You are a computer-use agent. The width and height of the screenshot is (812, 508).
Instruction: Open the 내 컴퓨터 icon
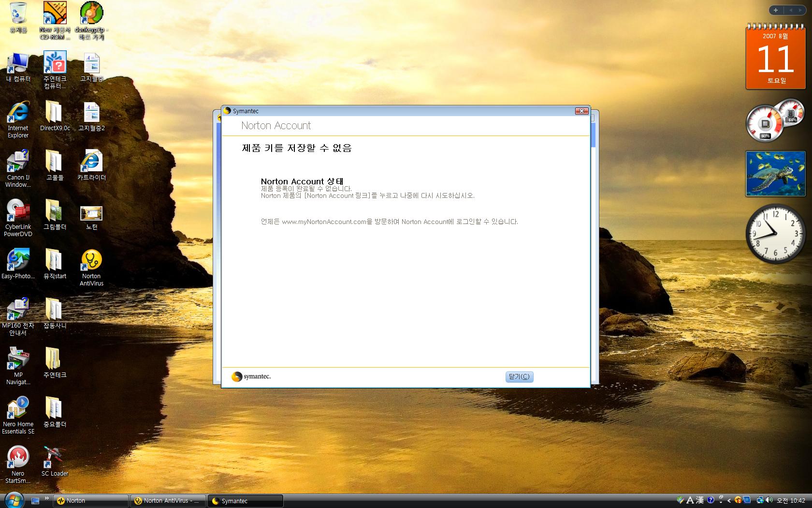pyautogui.click(x=18, y=67)
